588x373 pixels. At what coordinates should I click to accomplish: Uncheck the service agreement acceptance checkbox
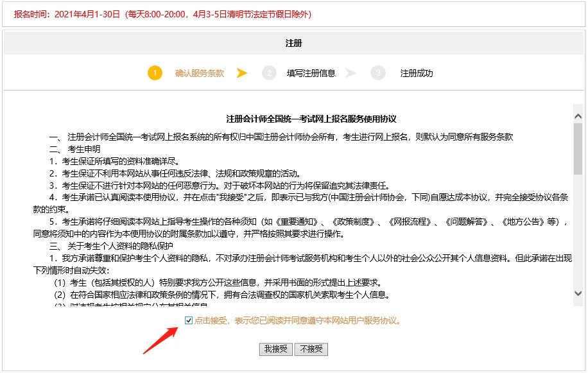pyautogui.click(x=188, y=320)
